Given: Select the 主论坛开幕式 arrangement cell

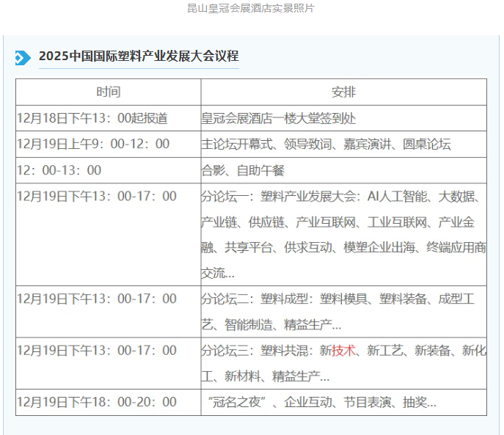Looking at the screenshot, I should 326,144.
